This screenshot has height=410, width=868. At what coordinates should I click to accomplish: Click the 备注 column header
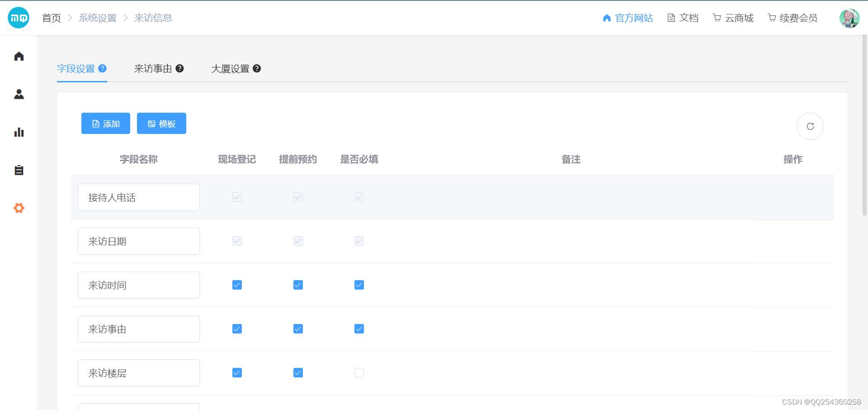coord(571,159)
